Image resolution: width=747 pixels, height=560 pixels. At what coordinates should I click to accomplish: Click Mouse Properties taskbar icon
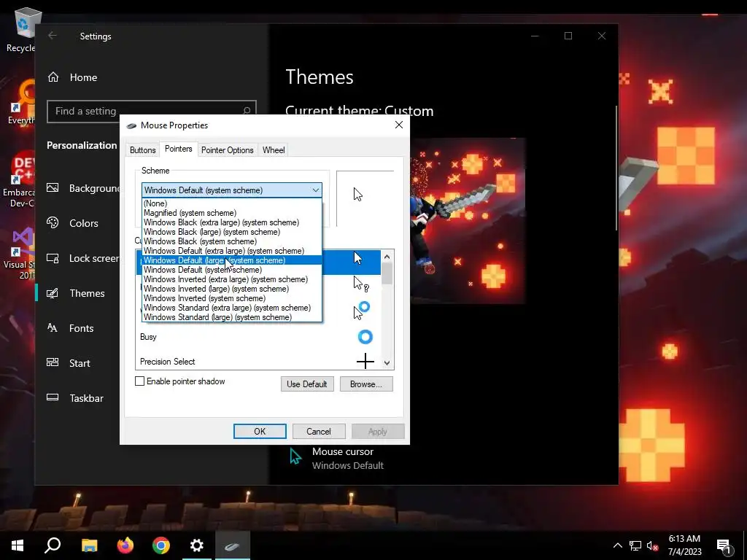click(233, 545)
